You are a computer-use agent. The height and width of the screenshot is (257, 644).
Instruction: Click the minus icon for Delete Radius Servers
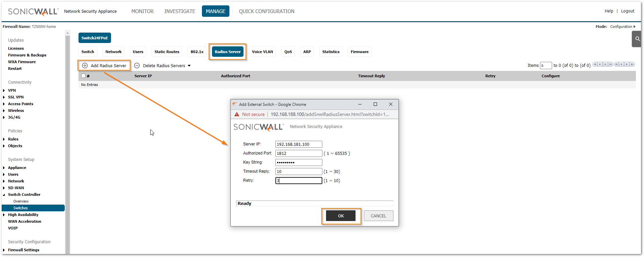point(137,66)
